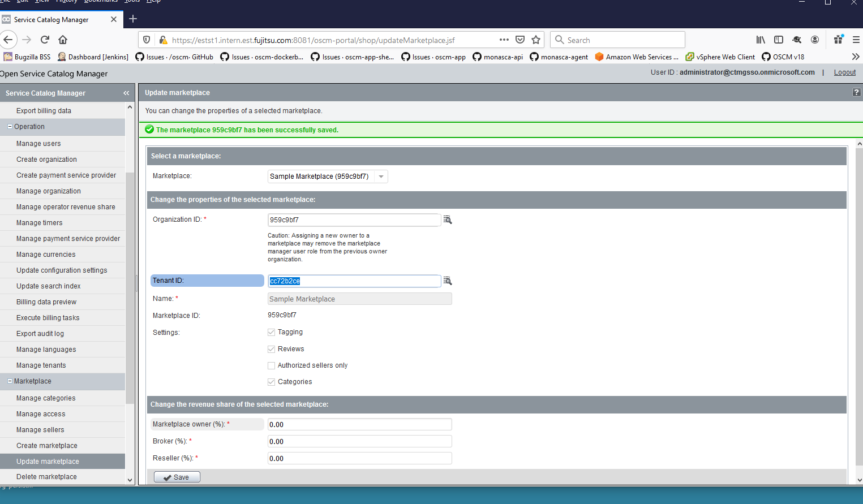Open the Bookmarks menu
The height and width of the screenshot is (504, 863).
[x=101, y=2]
